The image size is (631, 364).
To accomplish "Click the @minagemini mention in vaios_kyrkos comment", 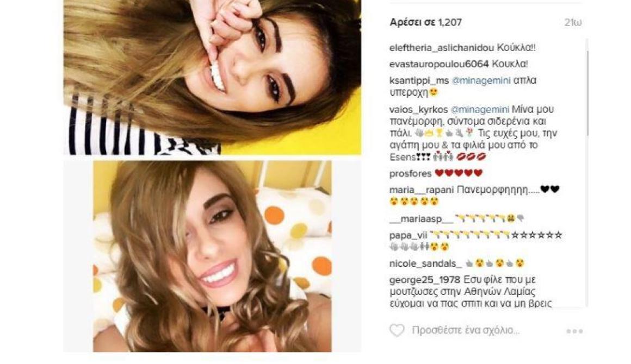I will tap(480, 109).
